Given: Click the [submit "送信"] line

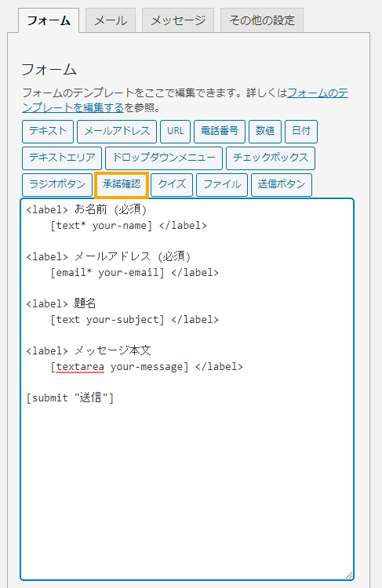Looking at the screenshot, I should (x=70, y=397).
